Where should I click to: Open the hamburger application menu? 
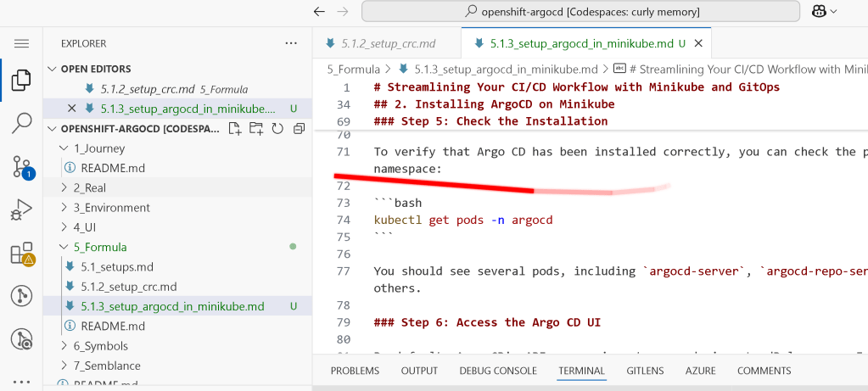tap(21, 44)
